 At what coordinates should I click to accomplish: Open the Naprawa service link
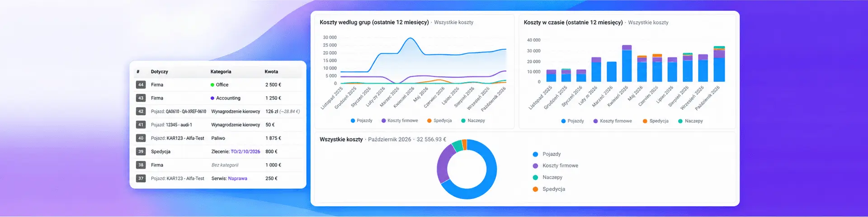click(237, 179)
